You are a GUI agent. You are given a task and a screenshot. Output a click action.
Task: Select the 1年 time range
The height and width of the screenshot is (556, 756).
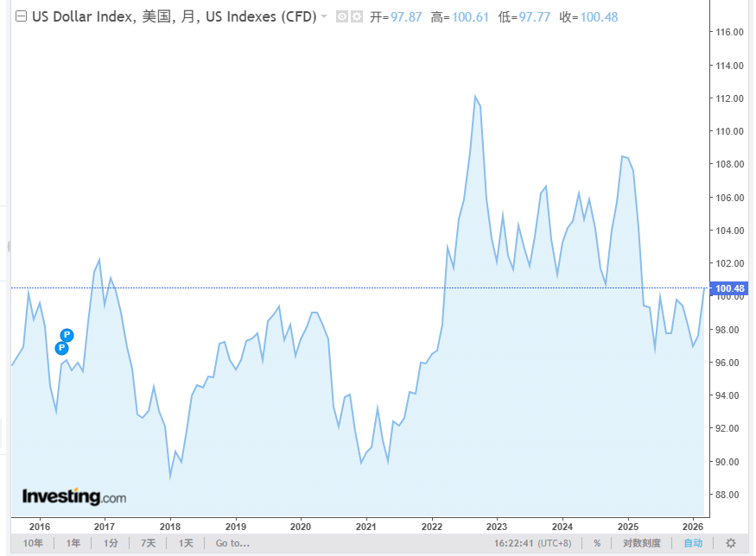(x=73, y=543)
